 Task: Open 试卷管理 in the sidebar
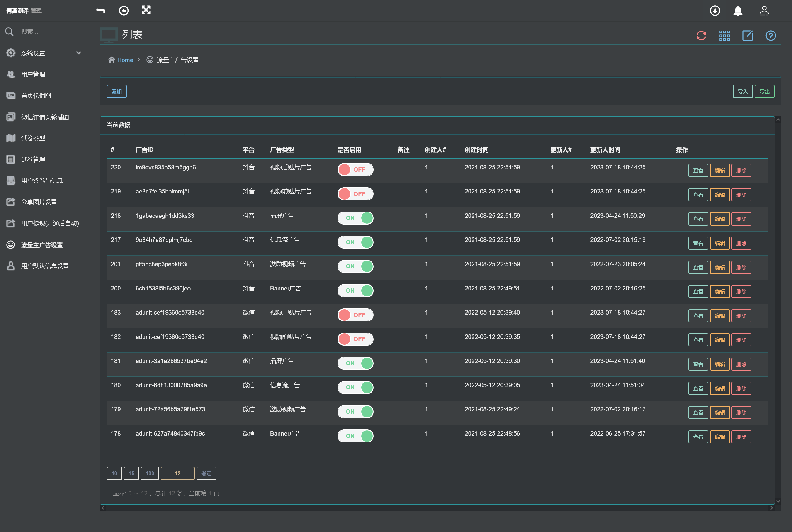click(33, 159)
